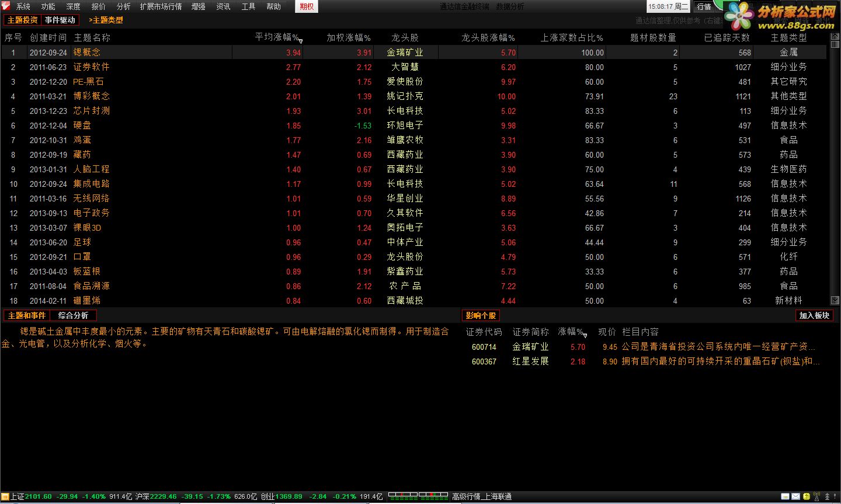The width and height of the screenshot is (841, 504).
Task: Open the 帮助 menu
Action: (274, 6)
